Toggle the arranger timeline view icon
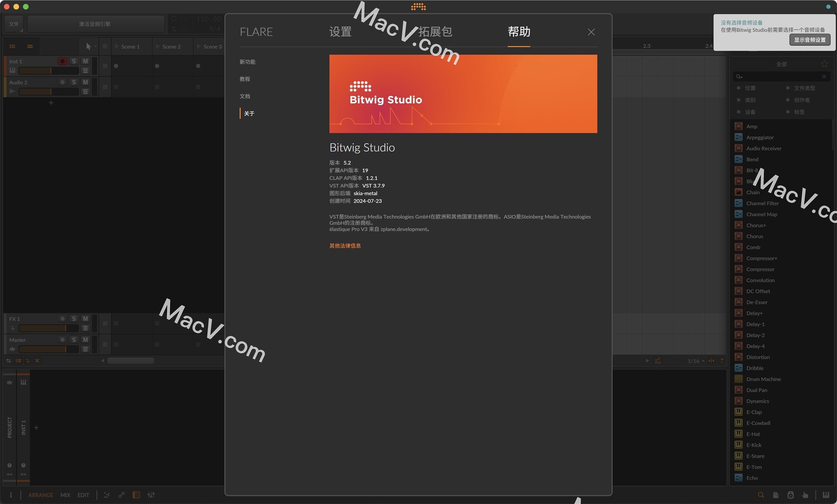837x504 pixels. (x=30, y=46)
